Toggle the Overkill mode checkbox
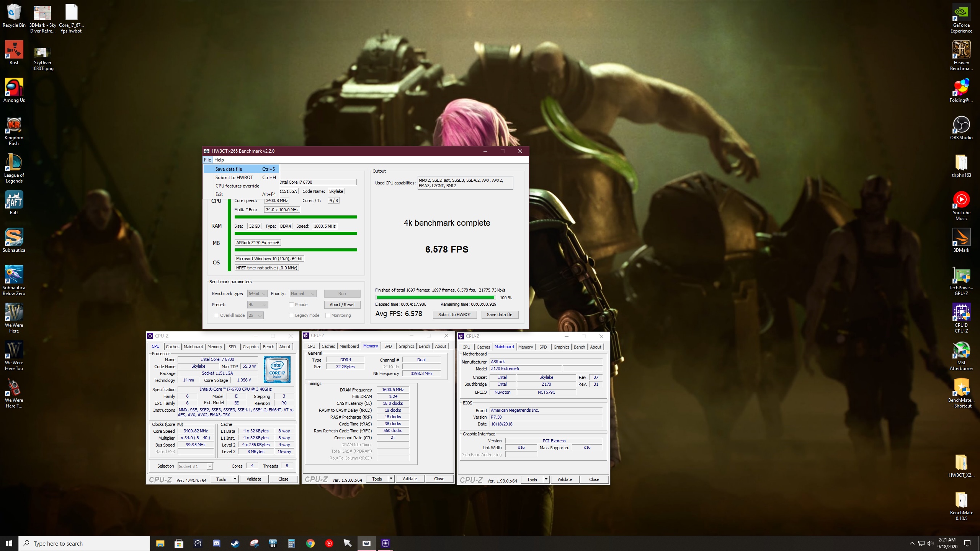The width and height of the screenshot is (980, 551). (x=217, y=315)
